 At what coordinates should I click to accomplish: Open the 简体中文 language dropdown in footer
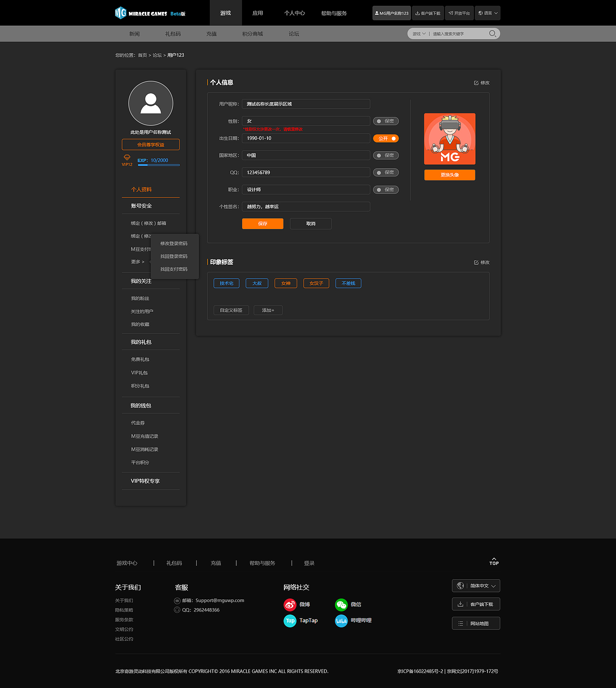tap(476, 586)
